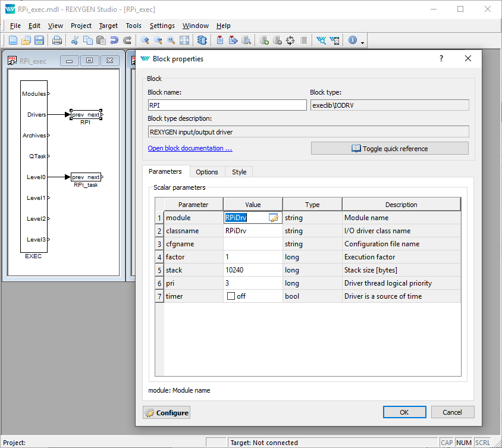Screen dimensions: 502x448
Task: Copy selection using toolbar copy icon
Action: coord(87,40)
